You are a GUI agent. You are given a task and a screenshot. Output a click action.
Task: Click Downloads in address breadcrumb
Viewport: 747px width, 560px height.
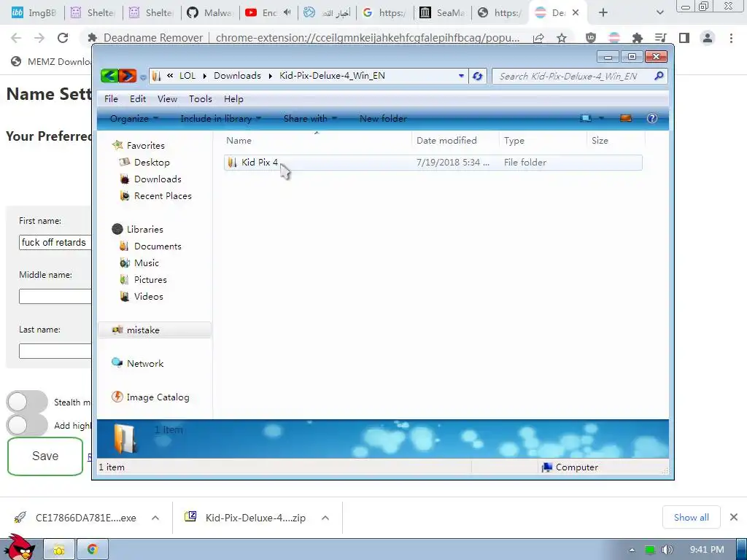[237, 76]
